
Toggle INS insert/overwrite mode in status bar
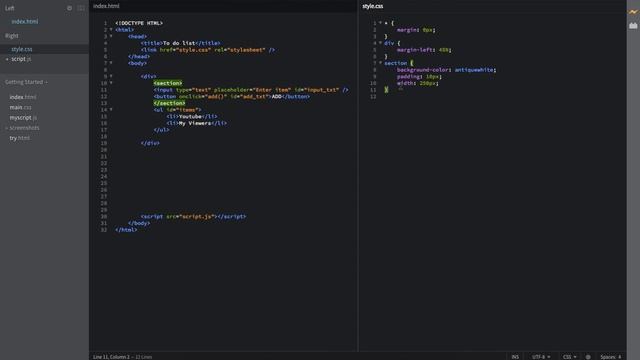(x=515, y=357)
